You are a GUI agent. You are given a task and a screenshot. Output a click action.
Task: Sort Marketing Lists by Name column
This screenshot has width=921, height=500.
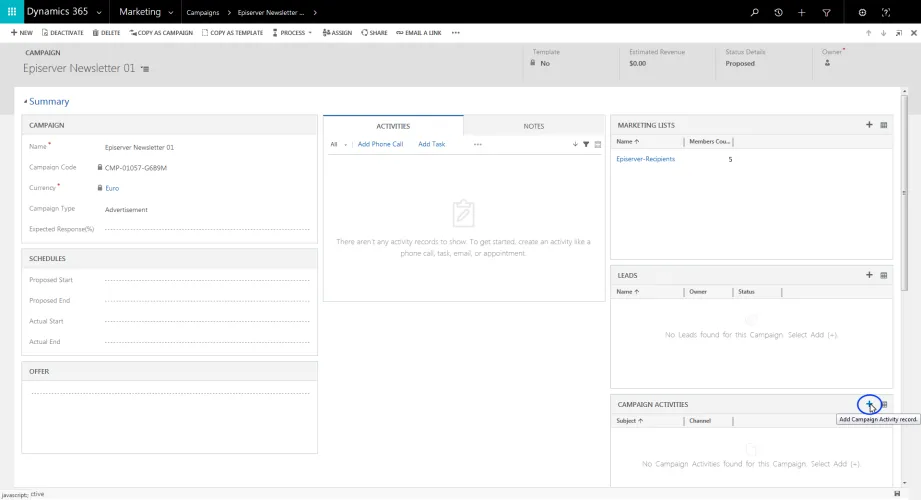[x=628, y=142]
